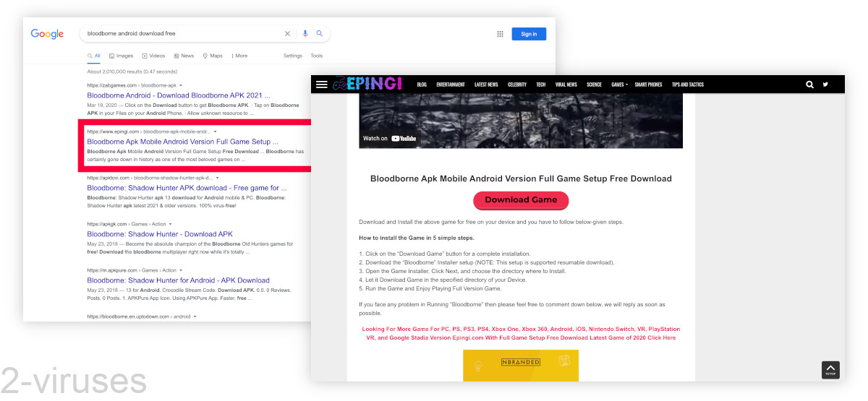Open the uptodown.com result options arrow
This screenshot has width=868, height=401.
click(x=195, y=316)
